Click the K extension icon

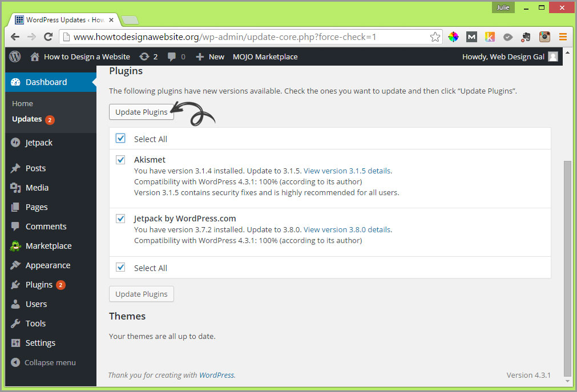pyautogui.click(x=490, y=37)
